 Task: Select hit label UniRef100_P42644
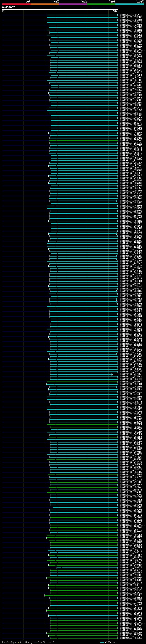pyautogui.click(x=131, y=98)
